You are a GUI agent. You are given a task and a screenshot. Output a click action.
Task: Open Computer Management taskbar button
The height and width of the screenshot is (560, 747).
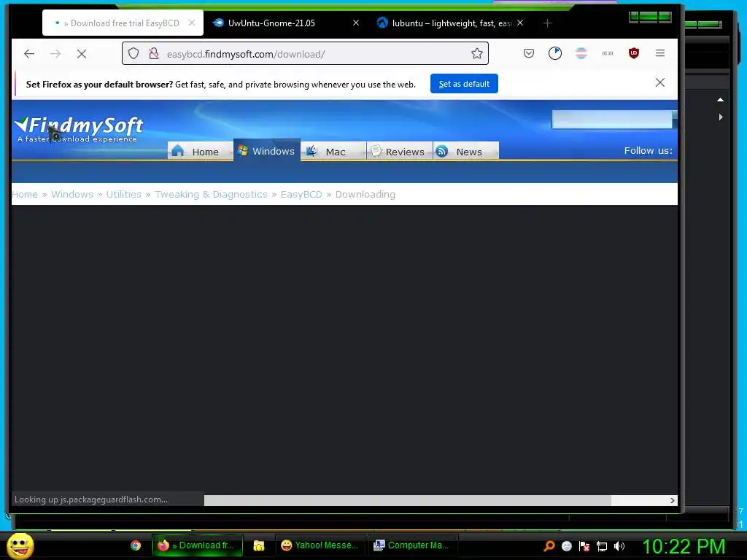tap(413, 545)
